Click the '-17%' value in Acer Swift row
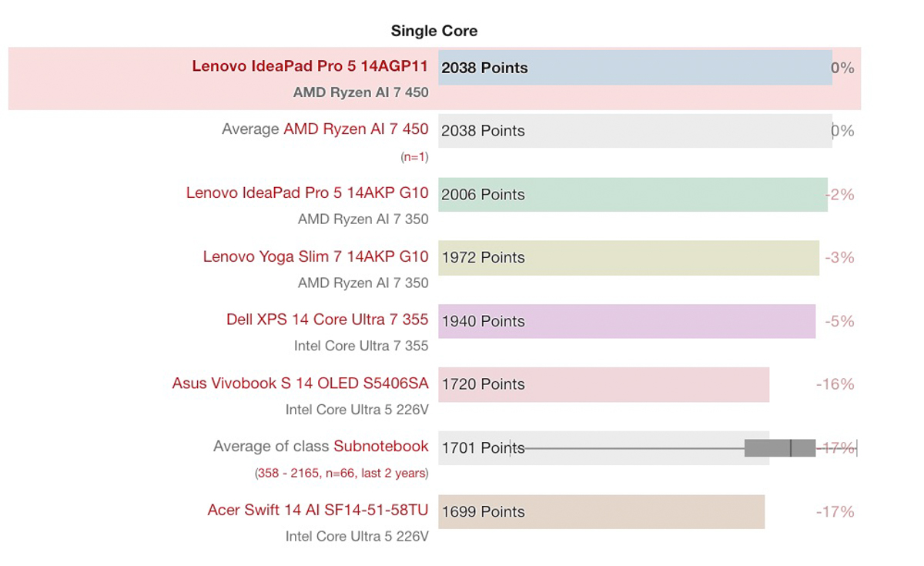 (835, 511)
